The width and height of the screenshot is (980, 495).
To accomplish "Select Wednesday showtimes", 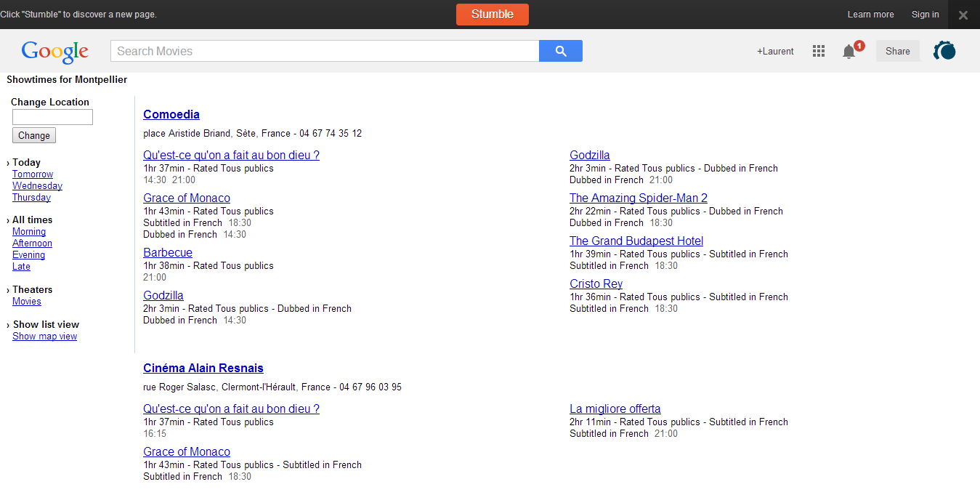I will pyautogui.click(x=37, y=186).
